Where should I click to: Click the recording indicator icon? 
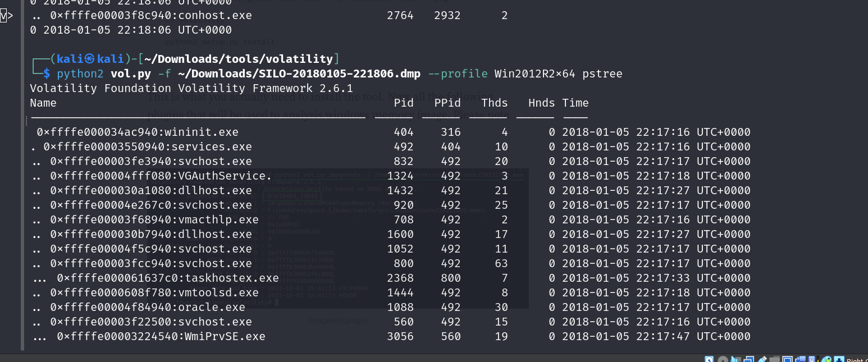tap(801, 359)
